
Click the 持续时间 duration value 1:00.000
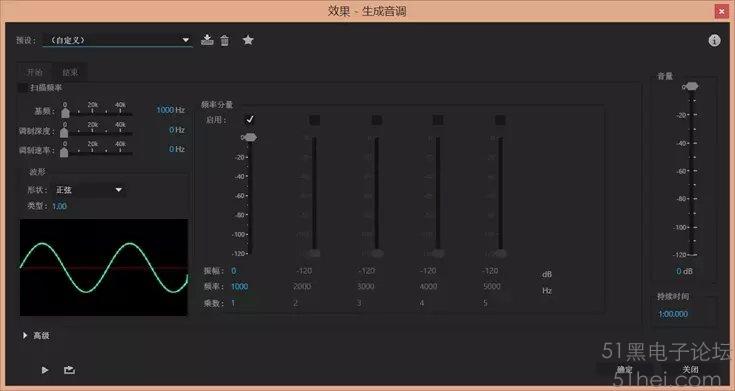point(673,314)
